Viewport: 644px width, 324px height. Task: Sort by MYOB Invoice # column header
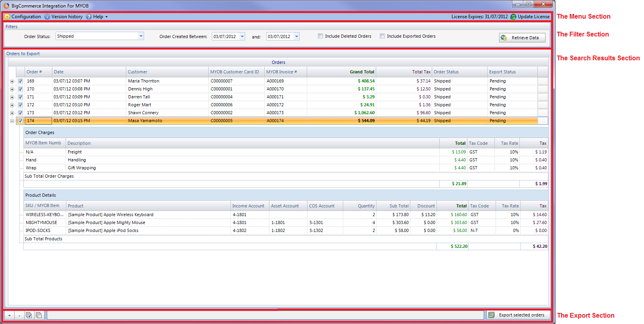click(286, 72)
